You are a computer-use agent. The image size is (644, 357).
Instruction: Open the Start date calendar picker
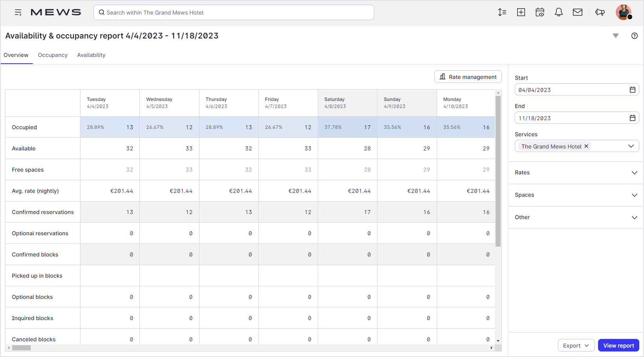tap(632, 90)
